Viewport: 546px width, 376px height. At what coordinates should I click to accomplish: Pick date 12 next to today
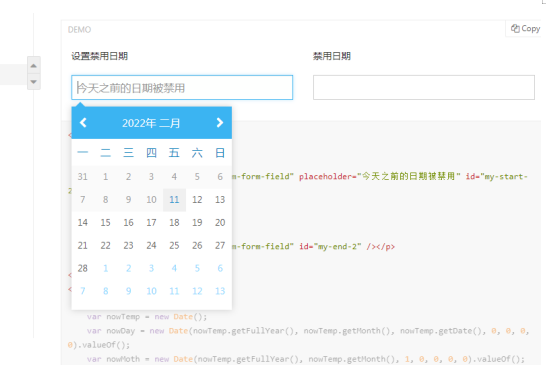(197, 200)
